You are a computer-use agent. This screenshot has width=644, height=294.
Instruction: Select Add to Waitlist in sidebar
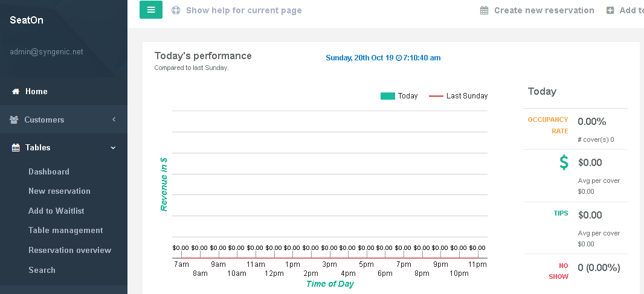point(56,211)
